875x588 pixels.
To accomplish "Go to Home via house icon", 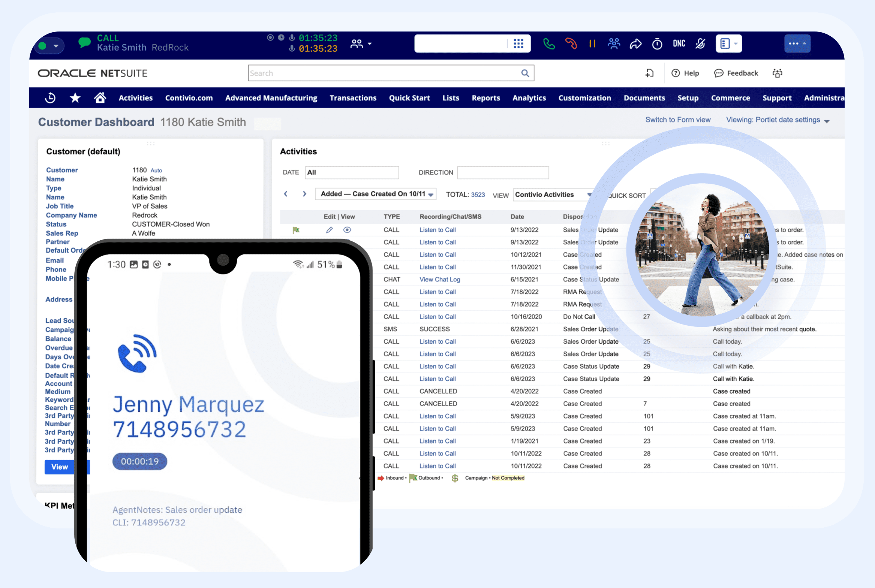I will 100,97.
